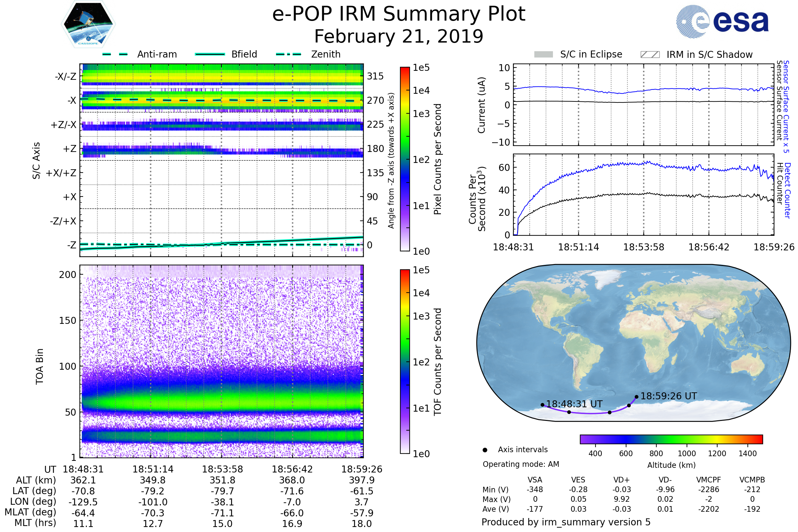Viewport: 798px width, 532px height.
Task: Click the ESA logo
Action: [x=723, y=22]
